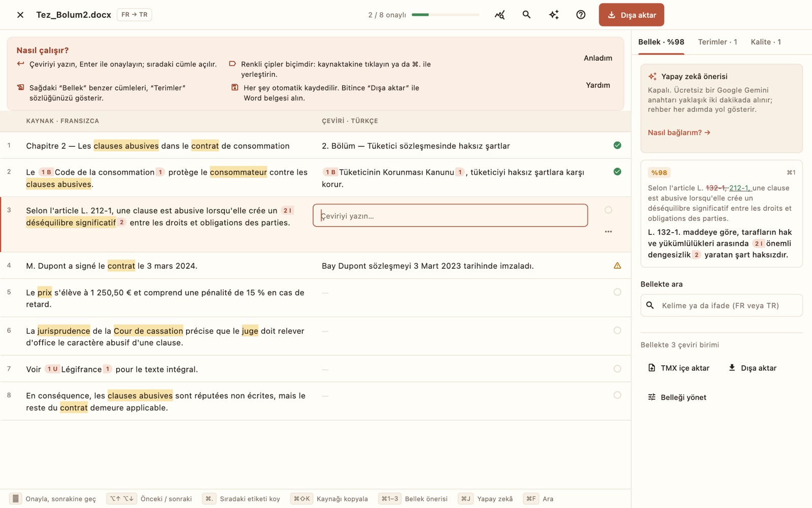Follow the Nasıl bağlarım? link

point(679,133)
